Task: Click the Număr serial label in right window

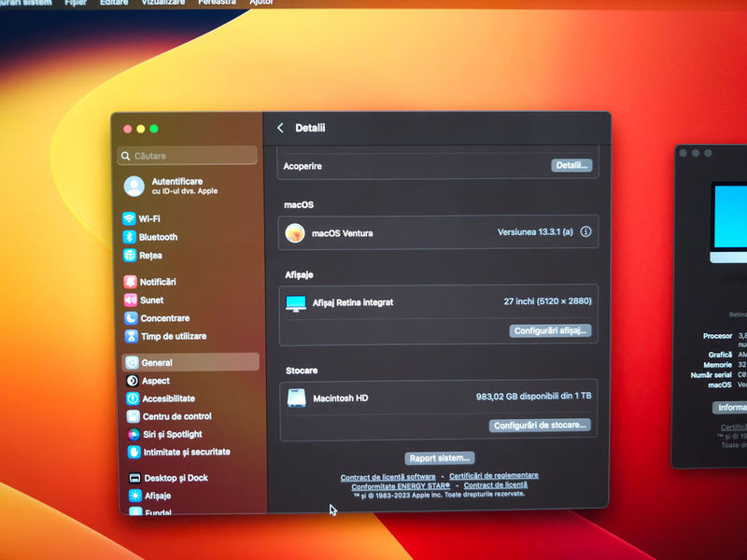Action: pos(712,375)
